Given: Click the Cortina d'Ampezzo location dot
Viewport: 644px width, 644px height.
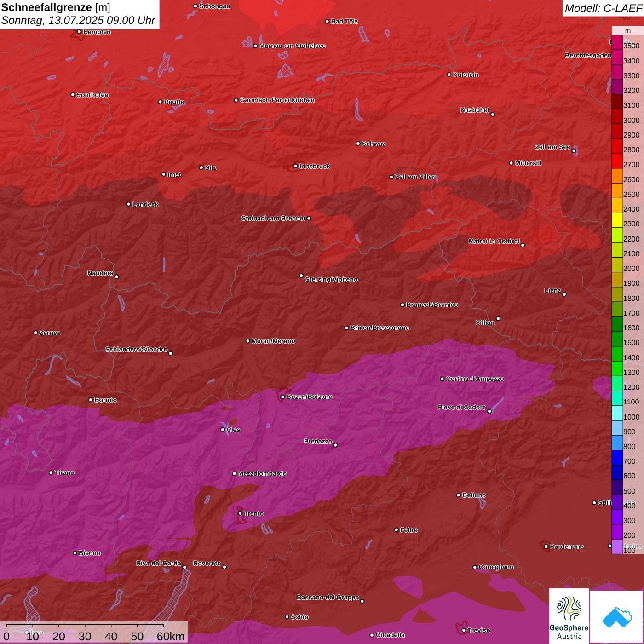Looking at the screenshot, I should [442, 379].
